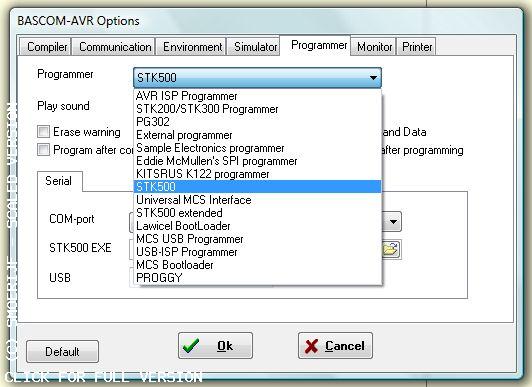
Task: Collapse the Programmer dropdown showing STK500
Action: (x=258, y=78)
